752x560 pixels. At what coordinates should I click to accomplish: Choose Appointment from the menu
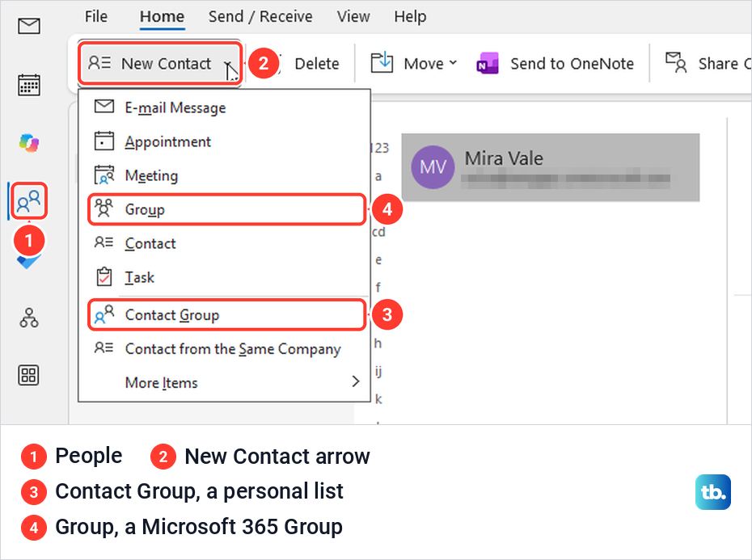[225, 141]
